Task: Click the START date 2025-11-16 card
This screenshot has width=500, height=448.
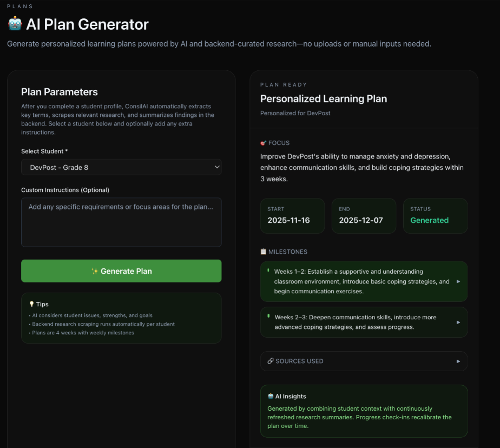Action: pyautogui.click(x=292, y=215)
